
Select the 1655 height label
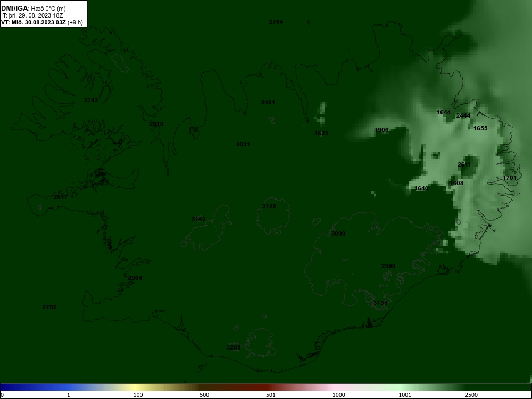coord(480,128)
